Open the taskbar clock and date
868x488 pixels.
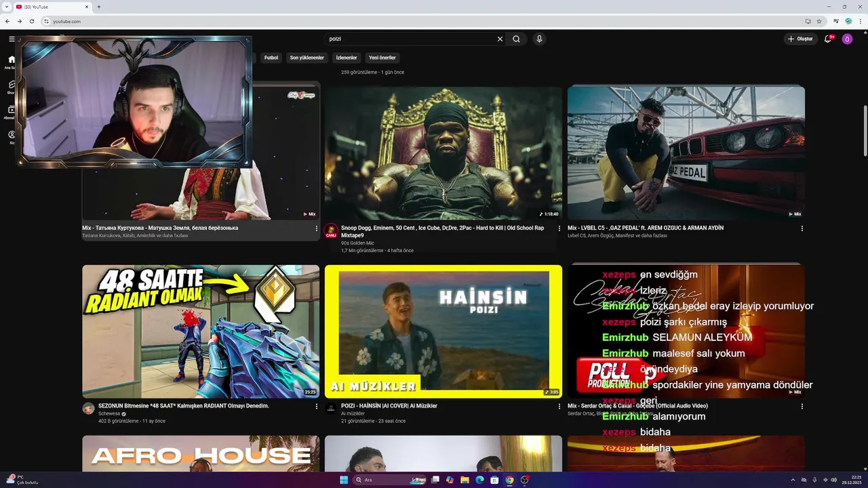[x=850, y=480]
